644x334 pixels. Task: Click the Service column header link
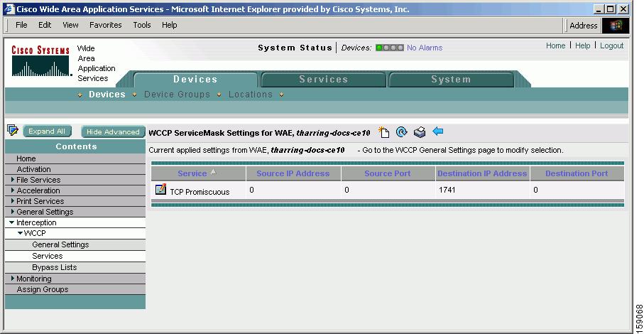click(192, 173)
